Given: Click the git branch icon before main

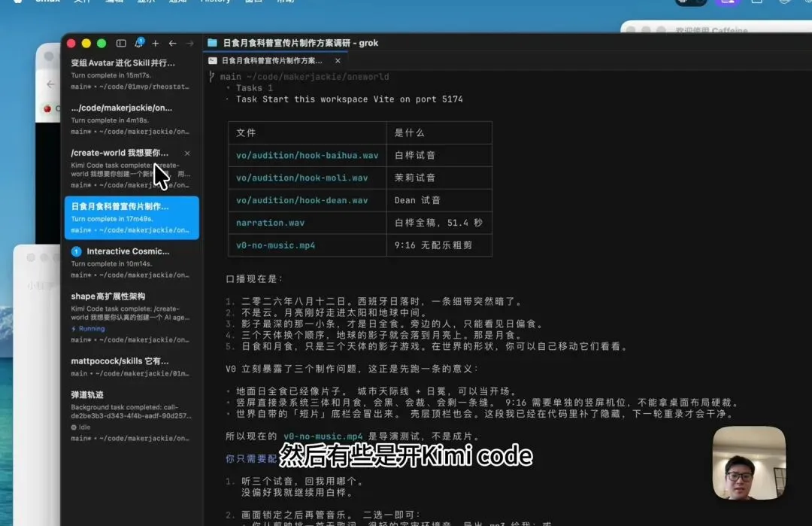Looking at the screenshot, I should [211, 77].
